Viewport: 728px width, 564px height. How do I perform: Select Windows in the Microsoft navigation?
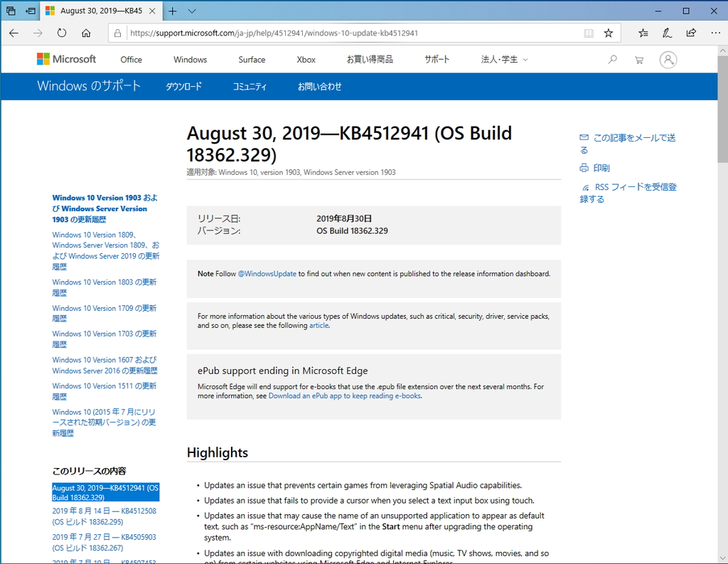(190, 60)
